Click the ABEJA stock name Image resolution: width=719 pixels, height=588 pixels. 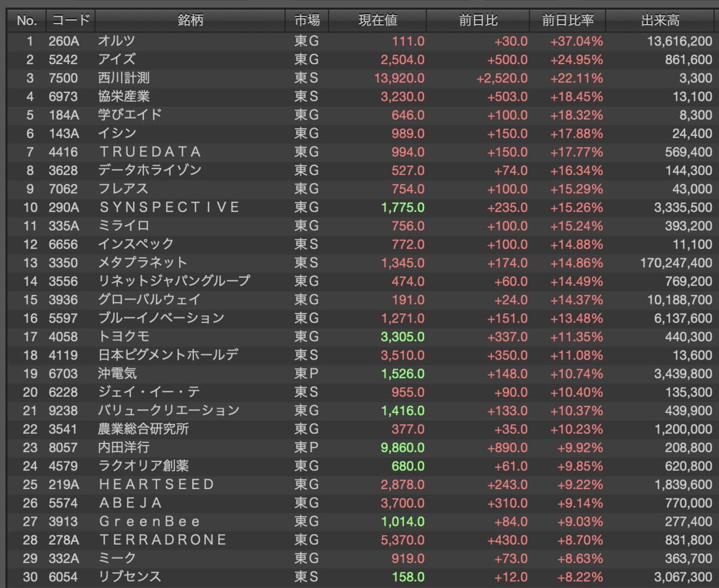pyautogui.click(x=131, y=502)
